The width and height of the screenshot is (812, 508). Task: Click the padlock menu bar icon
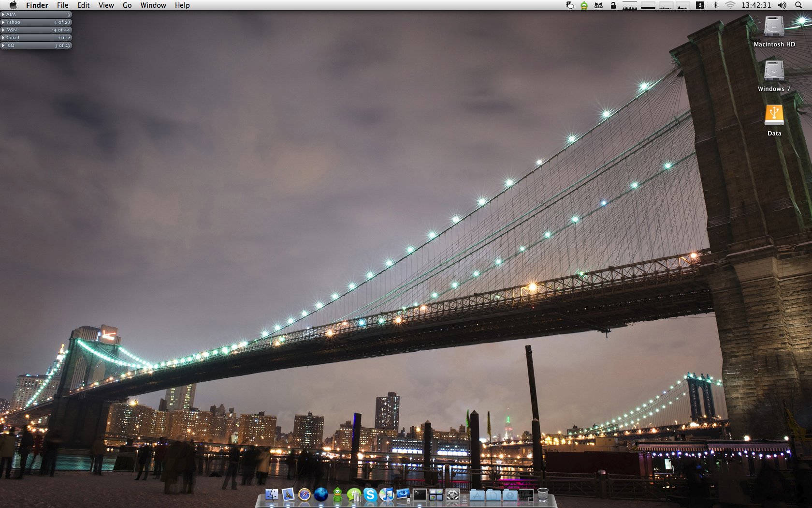[x=613, y=5]
